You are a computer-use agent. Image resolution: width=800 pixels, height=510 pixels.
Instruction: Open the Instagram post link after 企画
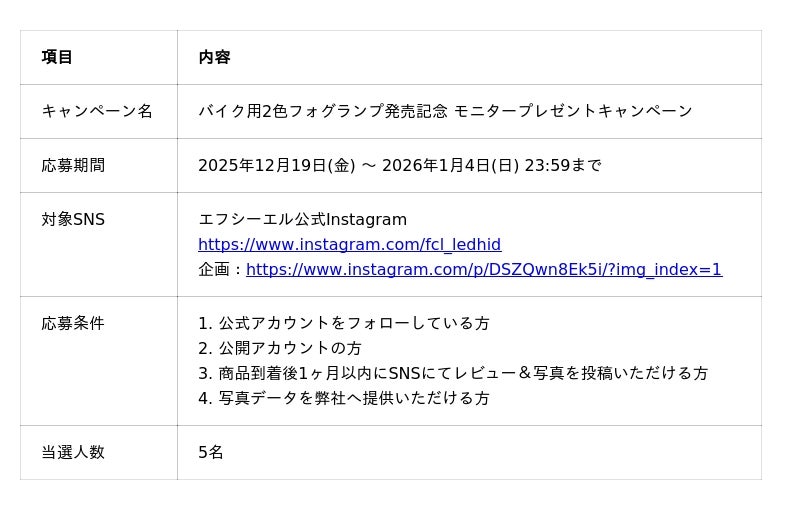(484, 270)
